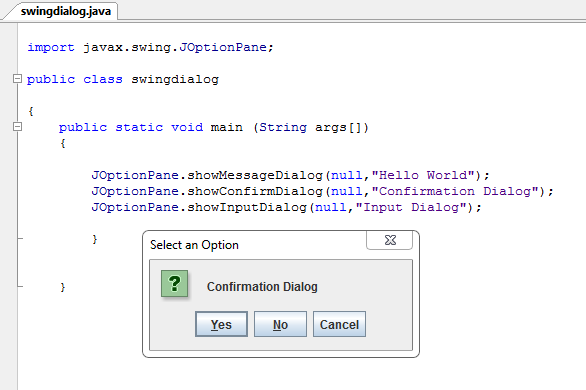Dismiss dialog using Cancel button

pyautogui.click(x=339, y=324)
